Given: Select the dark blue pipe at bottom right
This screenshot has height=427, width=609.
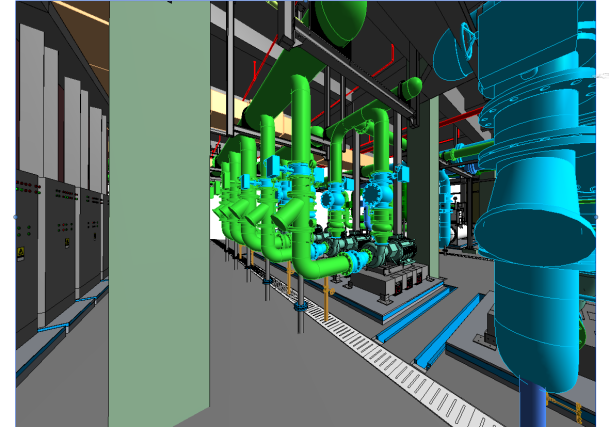Looking at the screenshot, I should 536,405.
